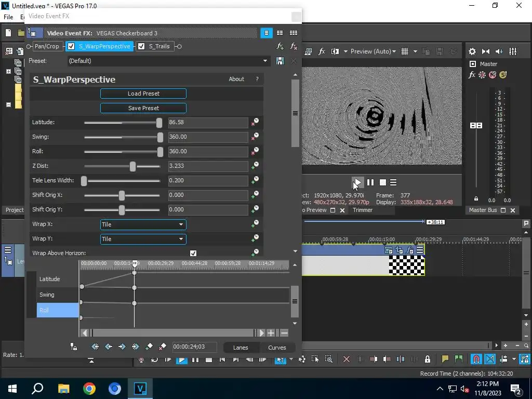Toggle auto crossfades button in toolbar
532x399 pixels.
pos(490,360)
